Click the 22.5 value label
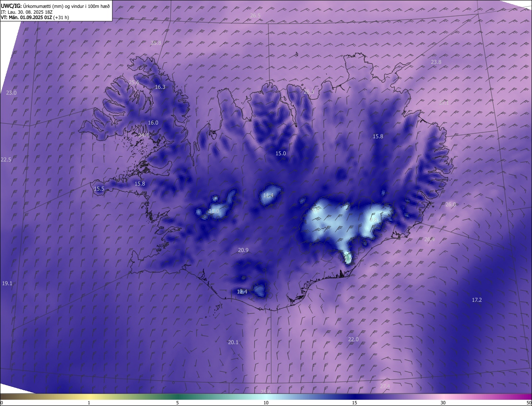Image resolution: width=532 pixels, height=406 pixels. (6, 159)
